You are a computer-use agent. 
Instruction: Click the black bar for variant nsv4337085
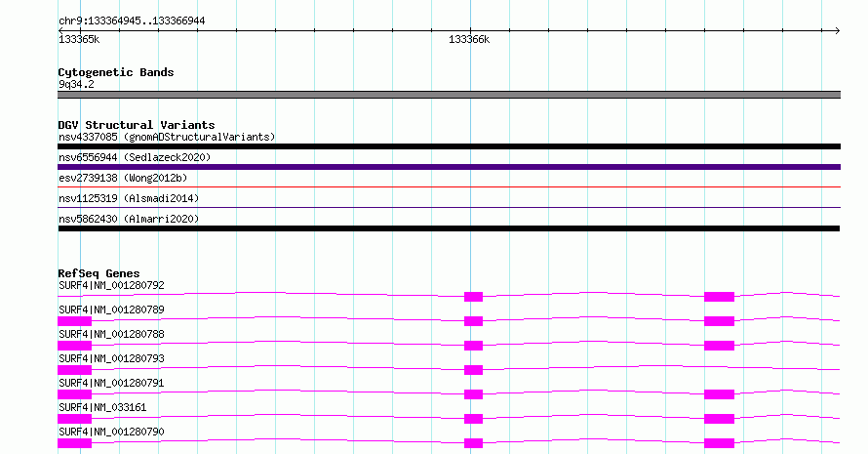tap(449, 146)
